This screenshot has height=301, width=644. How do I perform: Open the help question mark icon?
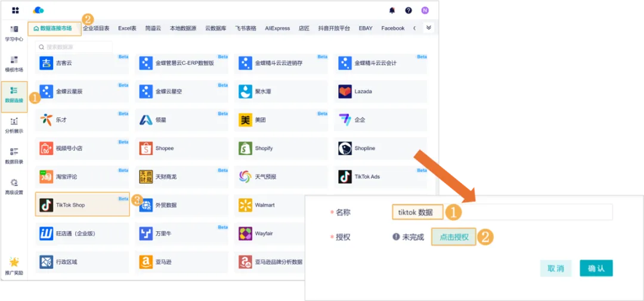408,10
